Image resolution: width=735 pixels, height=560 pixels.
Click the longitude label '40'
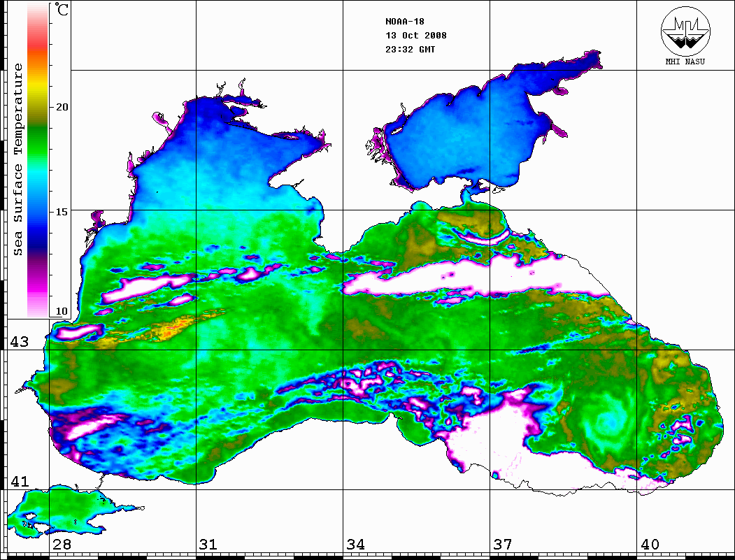click(650, 545)
